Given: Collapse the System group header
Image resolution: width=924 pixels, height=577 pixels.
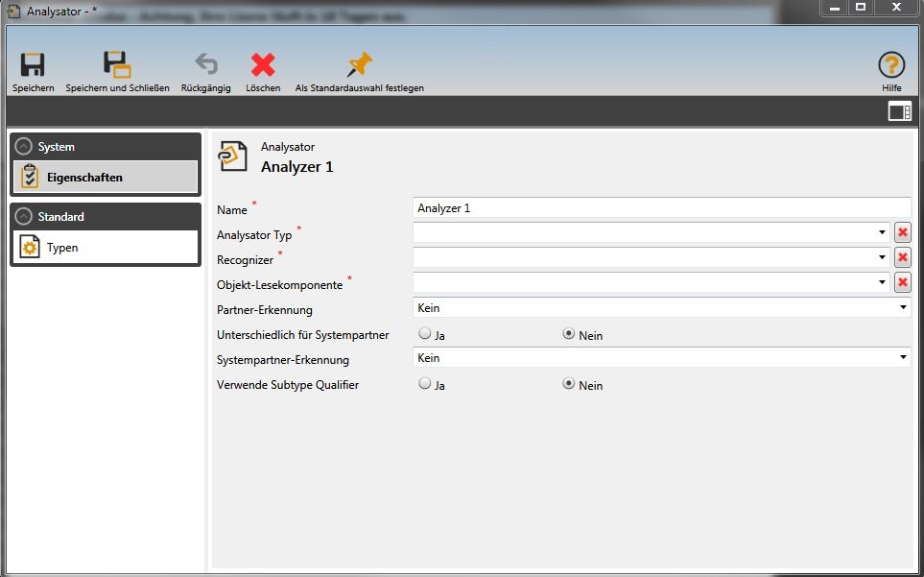Looking at the screenshot, I should click(25, 147).
